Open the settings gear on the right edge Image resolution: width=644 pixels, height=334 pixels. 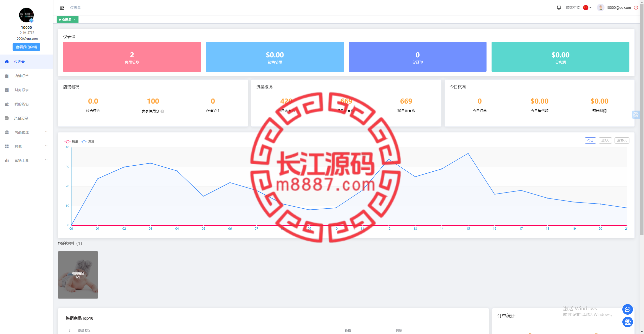pos(636,115)
